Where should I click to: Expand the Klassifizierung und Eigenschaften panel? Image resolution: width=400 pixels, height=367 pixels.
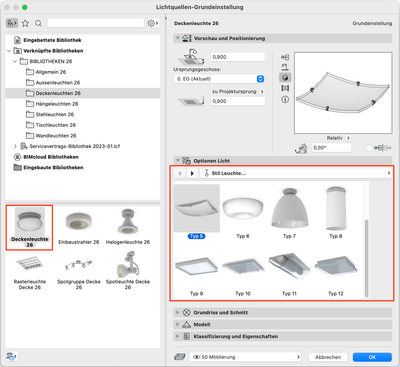click(x=178, y=336)
